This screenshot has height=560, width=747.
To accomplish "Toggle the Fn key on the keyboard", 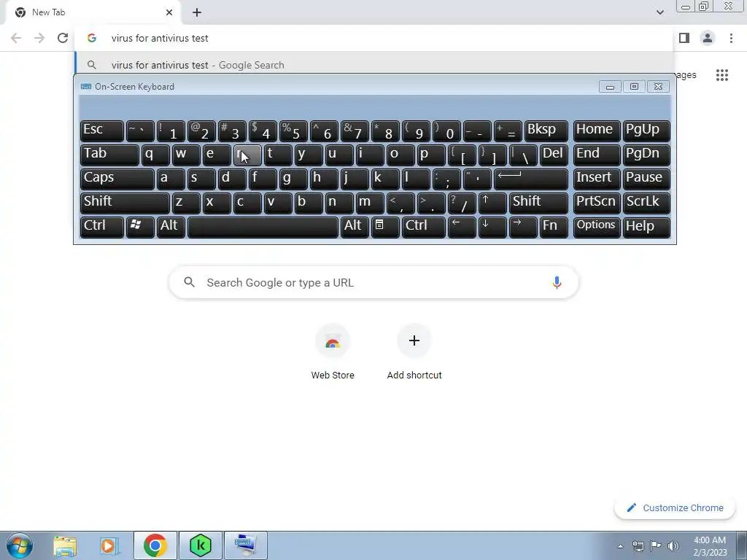I will coord(554,227).
